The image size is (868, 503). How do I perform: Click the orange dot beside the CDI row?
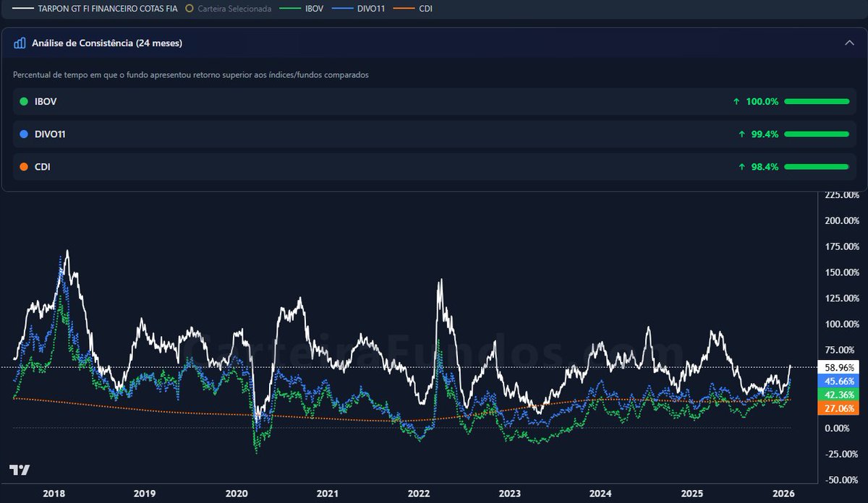pyautogui.click(x=24, y=167)
